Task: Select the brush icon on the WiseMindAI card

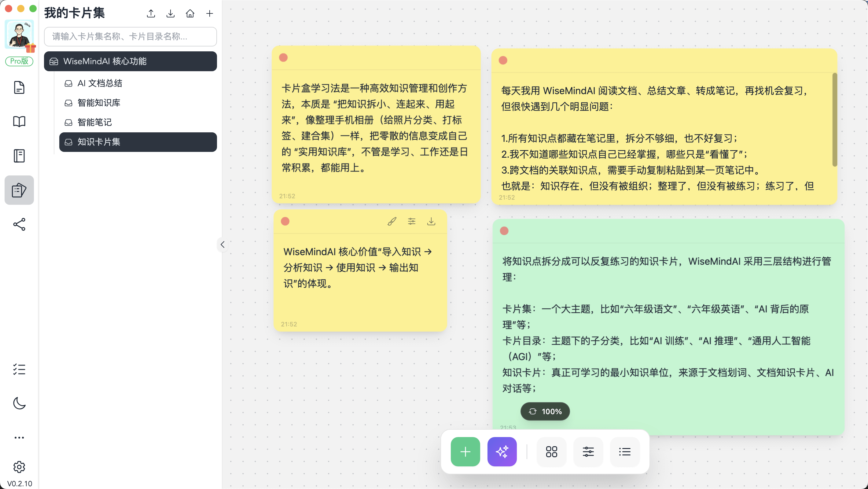Action: click(x=392, y=221)
